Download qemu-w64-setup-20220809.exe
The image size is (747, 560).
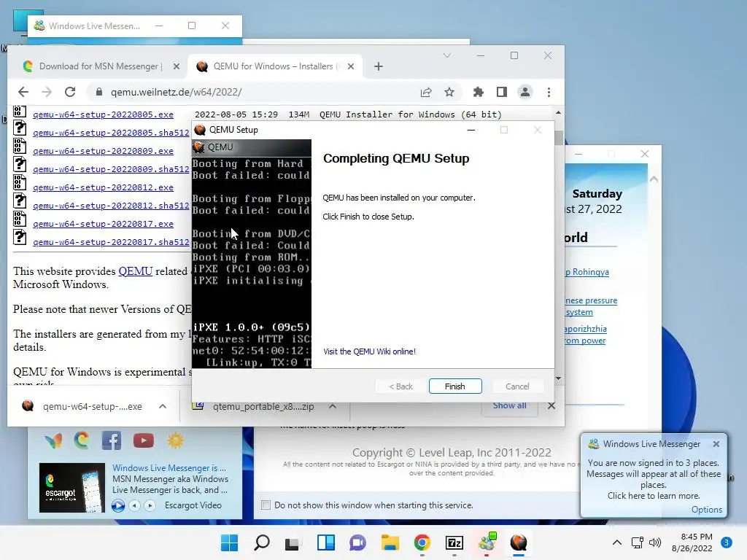[103, 151]
